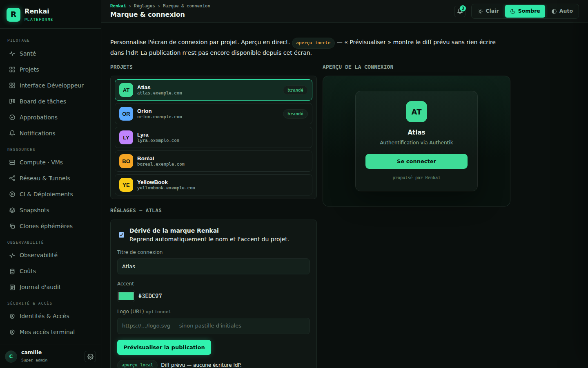Click the Santé pulse icon
The image size is (588, 368).
(12, 54)
